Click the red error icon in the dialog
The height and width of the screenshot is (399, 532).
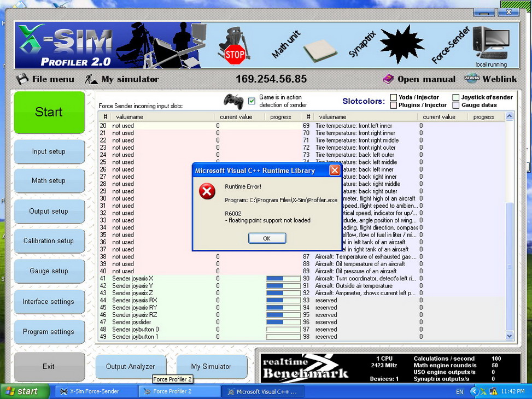tap(207, 192)
